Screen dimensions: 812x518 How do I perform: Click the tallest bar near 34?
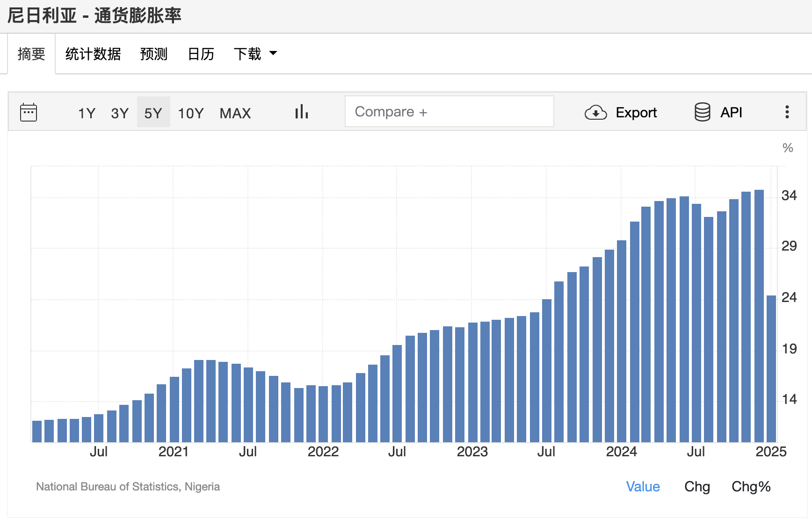coord(759,316)
